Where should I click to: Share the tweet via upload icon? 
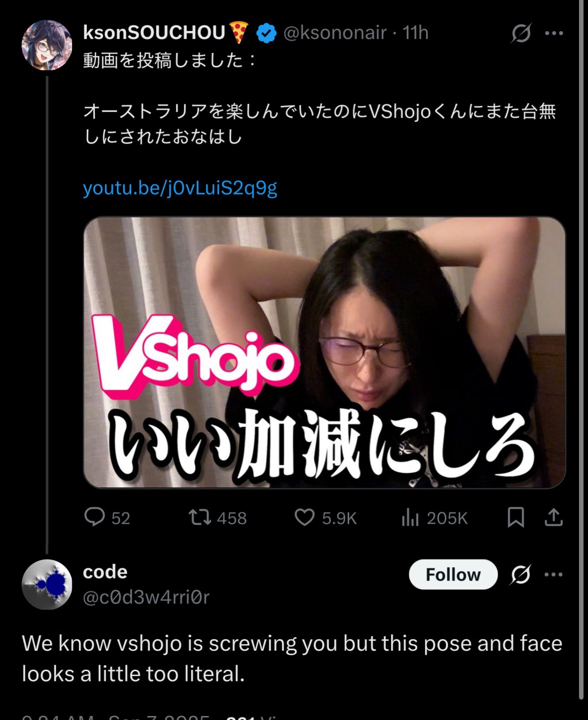point(554,517)
